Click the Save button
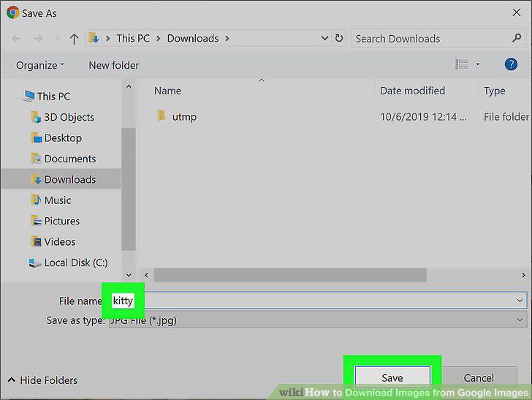 coord(392,377)
